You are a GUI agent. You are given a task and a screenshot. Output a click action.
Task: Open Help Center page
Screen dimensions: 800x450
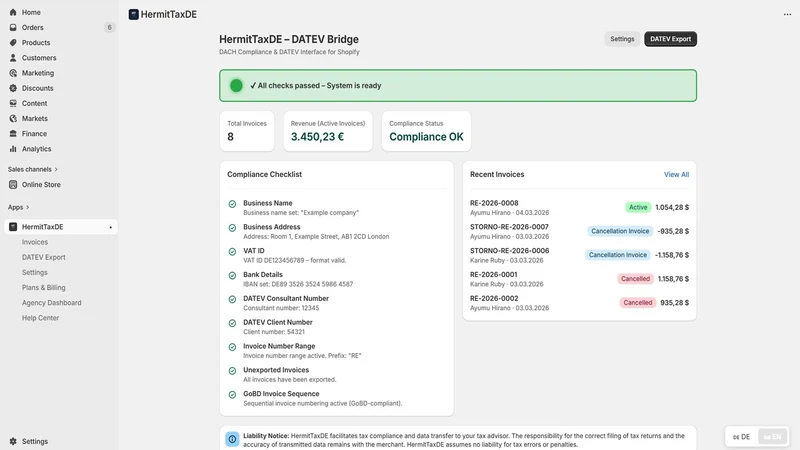40,318
